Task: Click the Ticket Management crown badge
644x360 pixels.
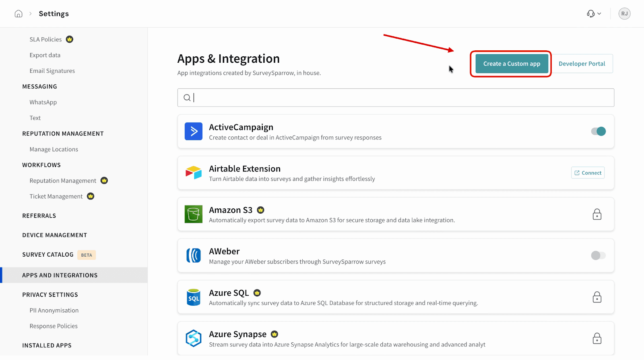Action: 91,196
